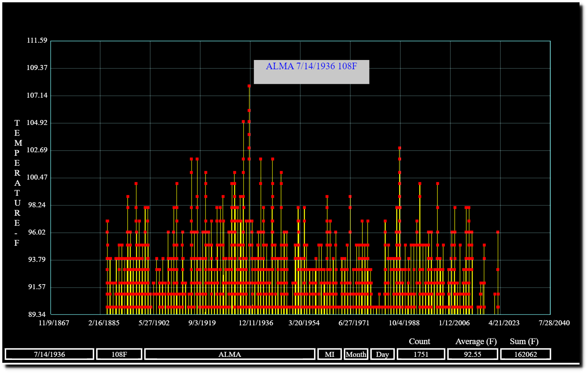
Task: Click x-axis label 1/12/2006
Action: [x=454, y=323]
